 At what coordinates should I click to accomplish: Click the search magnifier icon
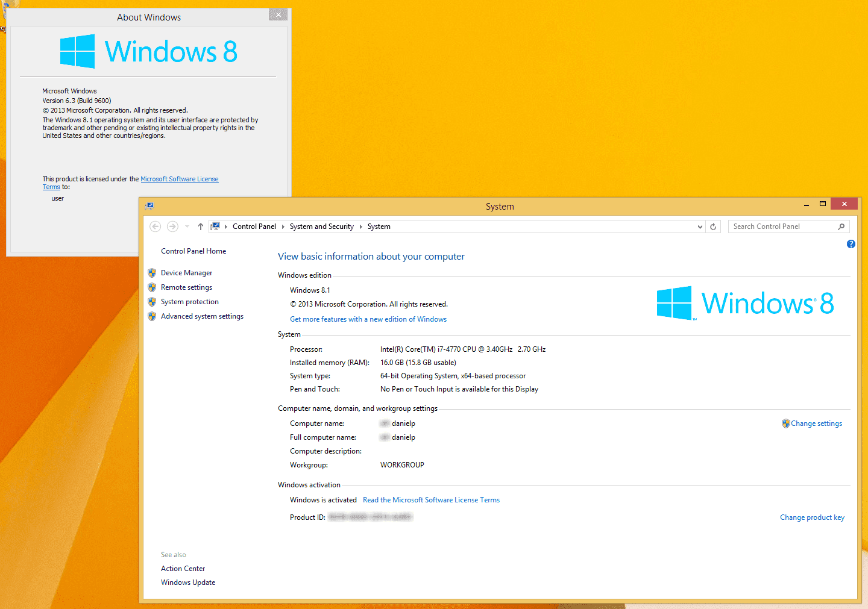pyautogui.click(x=841, y=226)
